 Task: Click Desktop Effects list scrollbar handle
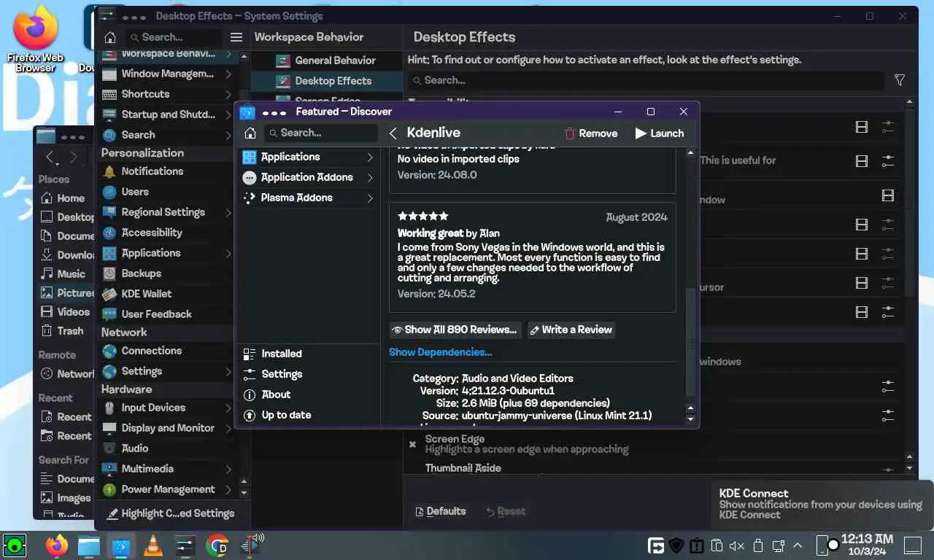pyautogui.click(x=909, y=201)
